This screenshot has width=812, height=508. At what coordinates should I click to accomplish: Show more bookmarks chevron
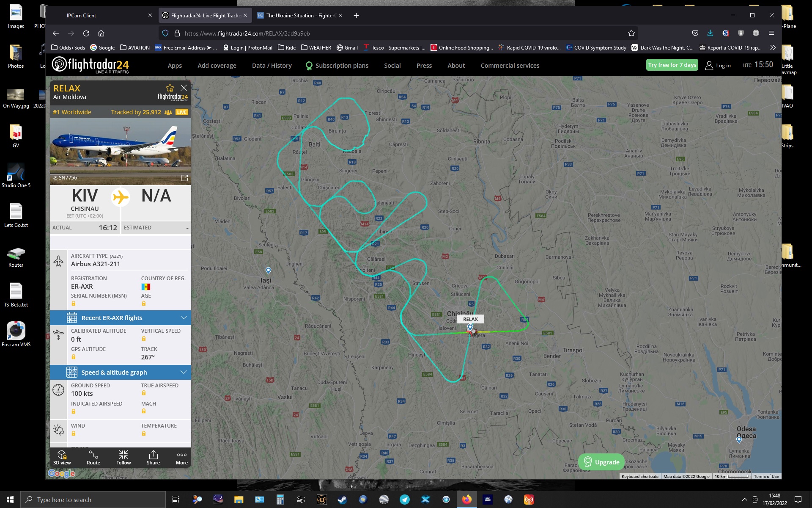click(x=773, y=48)
